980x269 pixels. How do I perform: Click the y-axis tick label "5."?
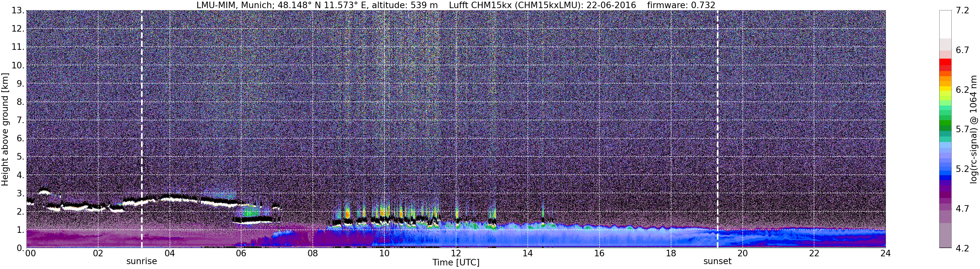click(20, 157)
